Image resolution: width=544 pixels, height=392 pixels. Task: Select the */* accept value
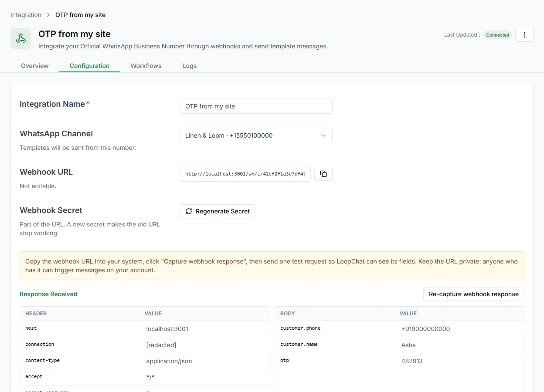point(150,377)
